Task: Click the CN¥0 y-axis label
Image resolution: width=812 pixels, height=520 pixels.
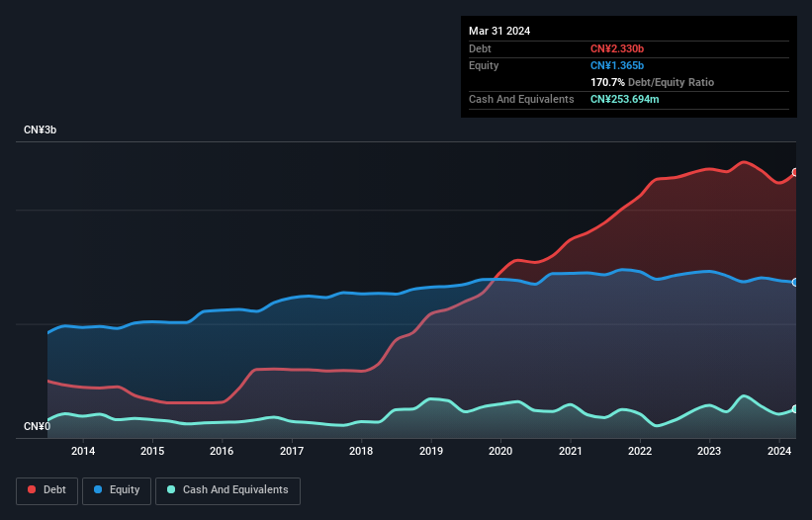Action: click(37, 426)
